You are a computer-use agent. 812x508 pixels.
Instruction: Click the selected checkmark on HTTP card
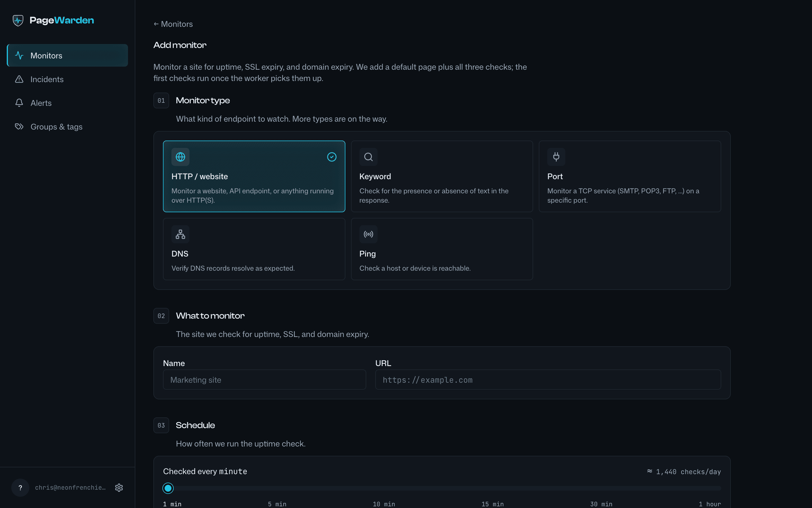click(x=332, y=157)
